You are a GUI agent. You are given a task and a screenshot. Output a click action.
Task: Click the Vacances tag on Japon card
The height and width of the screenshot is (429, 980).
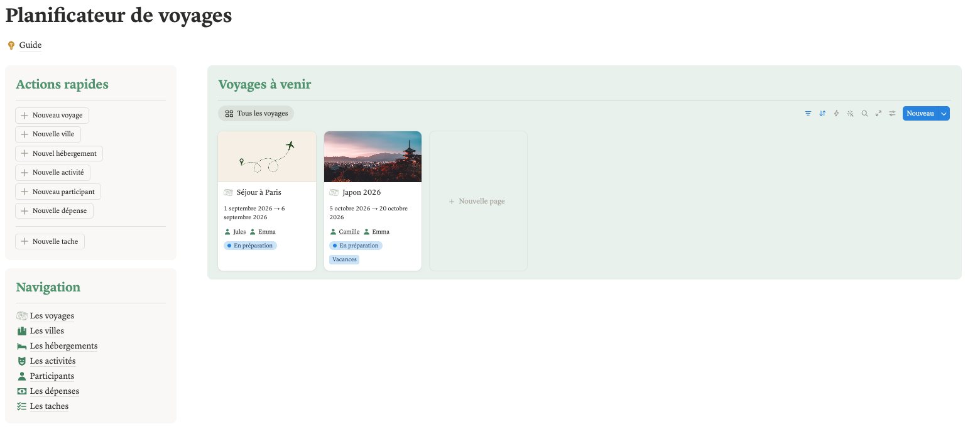coord(344,259)
